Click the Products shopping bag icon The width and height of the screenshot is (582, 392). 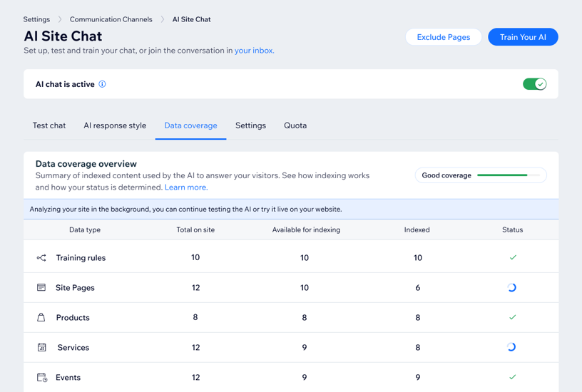41,318
